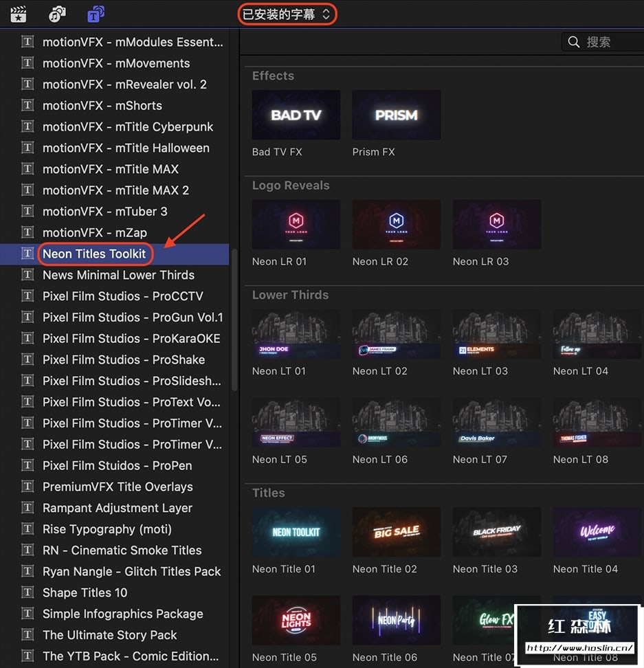Pick the Neon LR 01 logo reveal
Viewport: 644px width, 668px height.
pyautogui.click(x=296, y=224)
